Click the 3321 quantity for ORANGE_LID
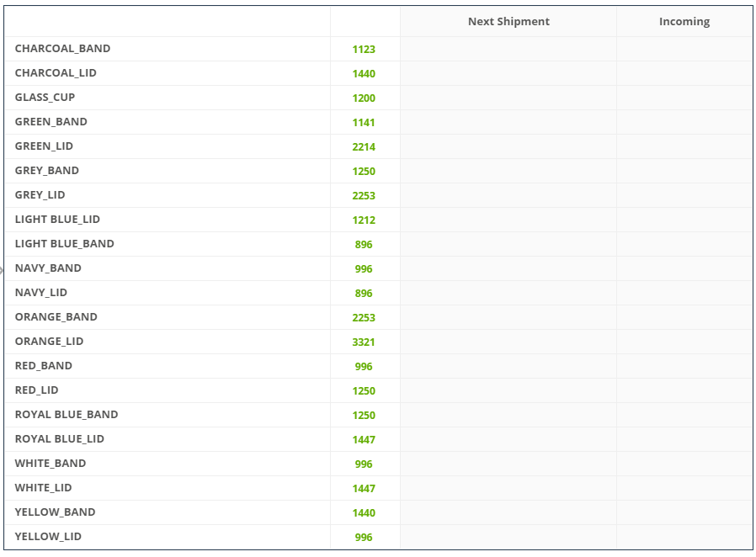 pos(364,342)
